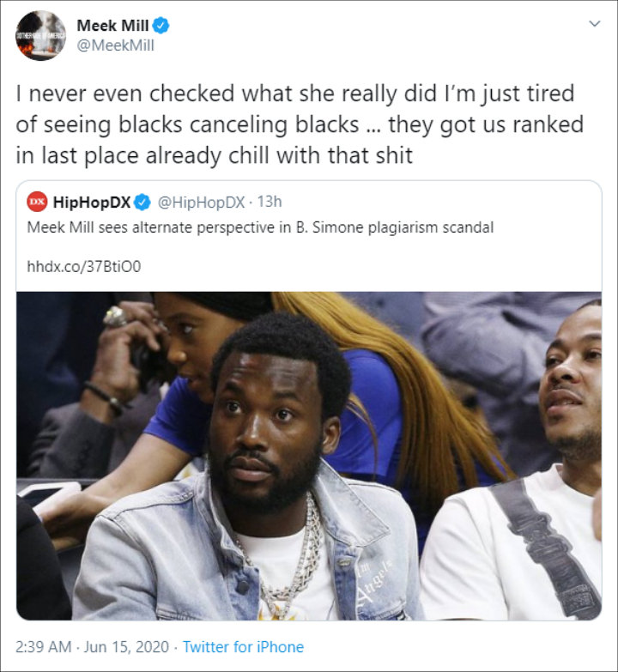Click the 2:39 AM · Jun 15, 2020 timestamp
The height and width of the screenshot is (672, 618).
tap(92, 647)
